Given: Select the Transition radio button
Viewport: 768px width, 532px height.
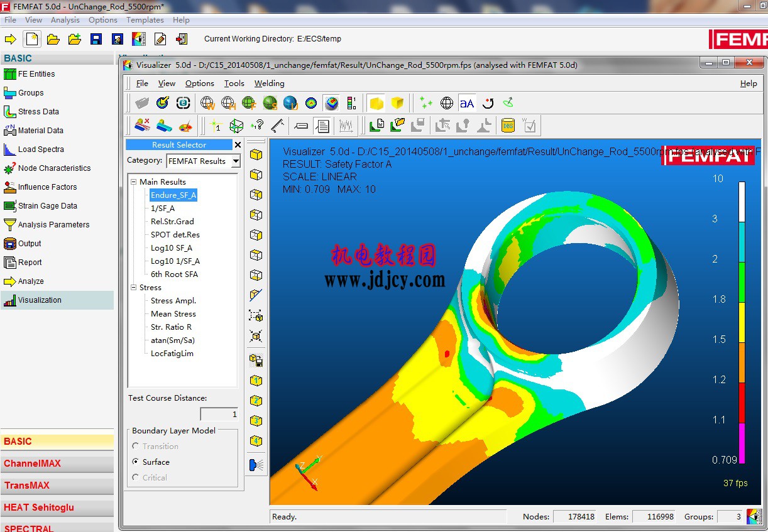Looking at the screenshot, I should [x=136, y=446].
